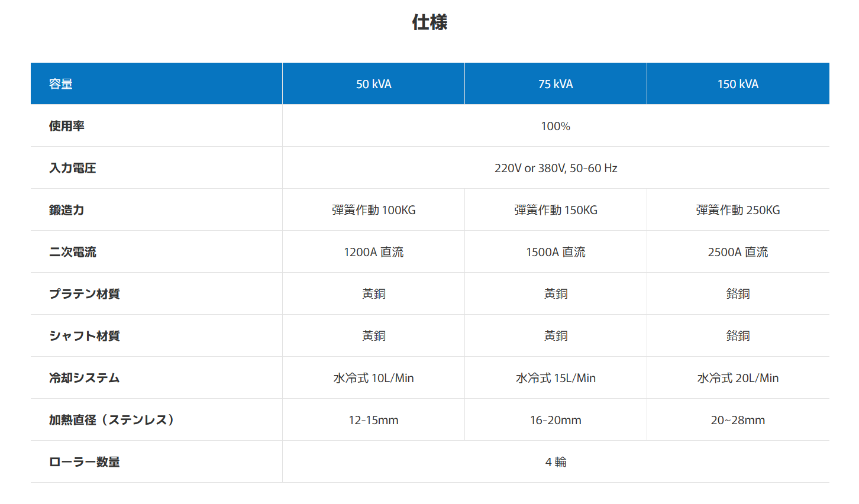Screen dimensions: 859x504
Task: Select the プラテン材質 row label
Action: click(85, 294)
